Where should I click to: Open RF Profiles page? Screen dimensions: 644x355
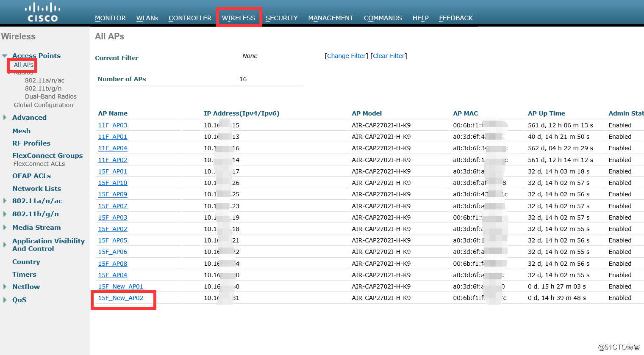coord(31,143)
